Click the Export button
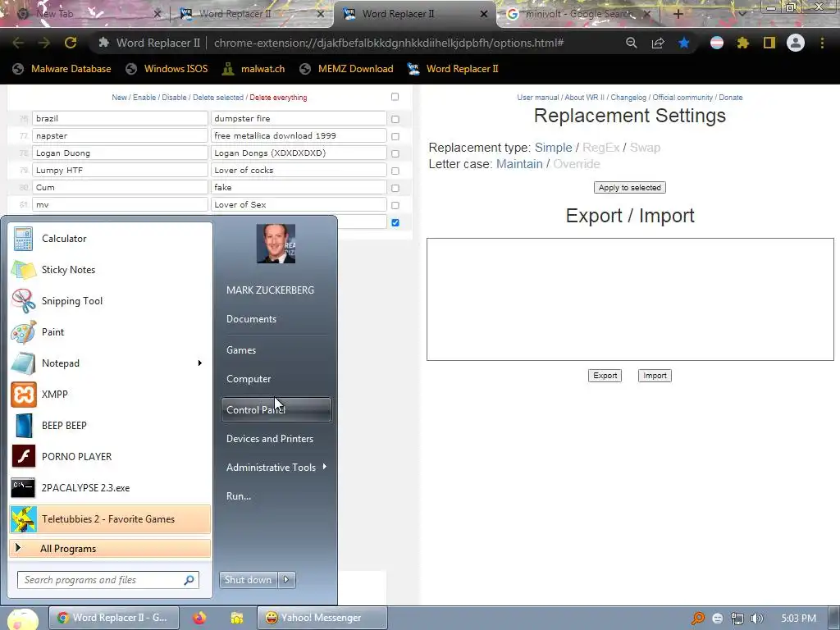840x630 pixels. click(605, 376)
